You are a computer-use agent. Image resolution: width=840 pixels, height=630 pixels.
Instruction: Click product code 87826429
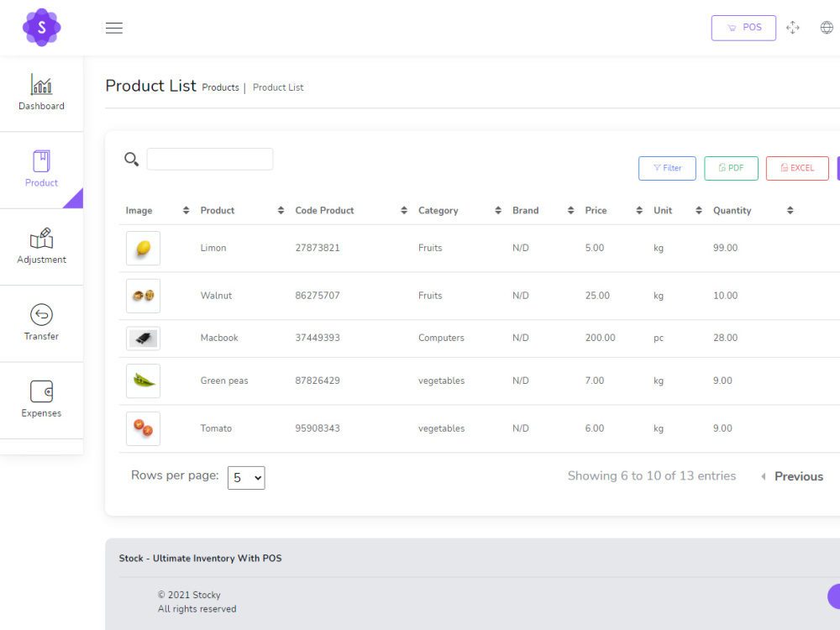click(318, 381)
